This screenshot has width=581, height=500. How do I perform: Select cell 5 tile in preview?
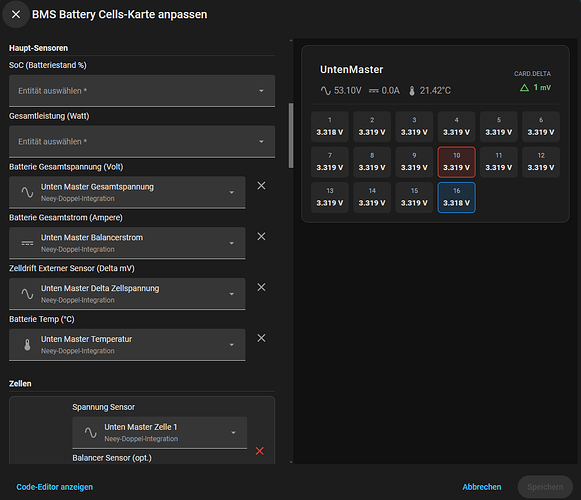point(499,126)
